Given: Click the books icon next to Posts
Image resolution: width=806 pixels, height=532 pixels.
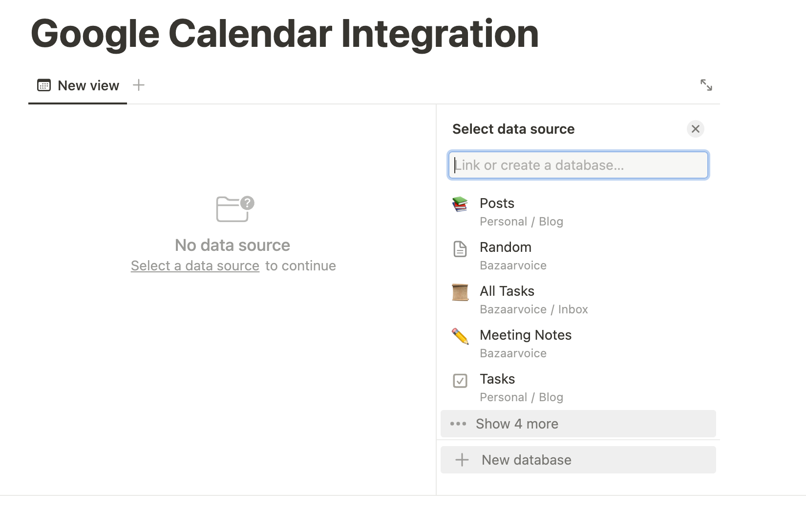Looking at the screenshot, I should [460, 204].
